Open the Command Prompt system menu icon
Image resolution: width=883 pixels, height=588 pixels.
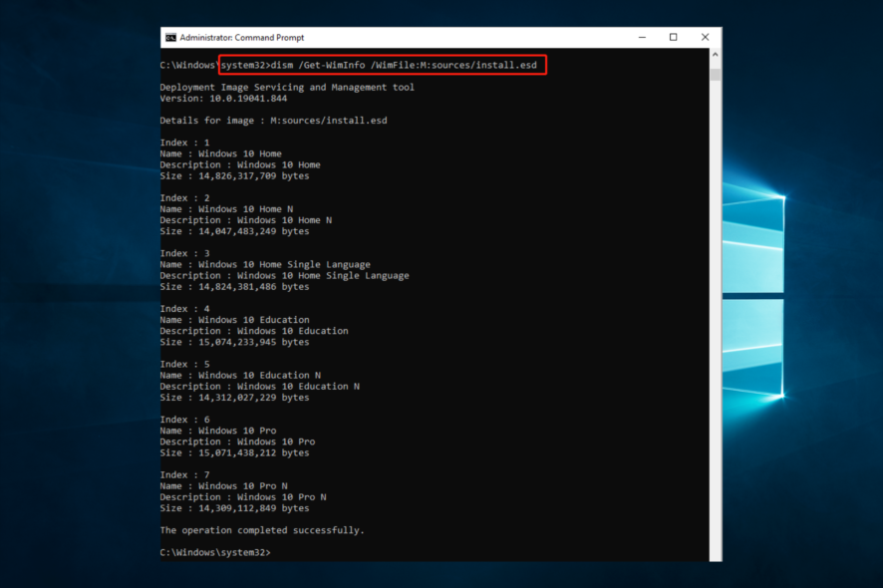[x=170, y=38]
